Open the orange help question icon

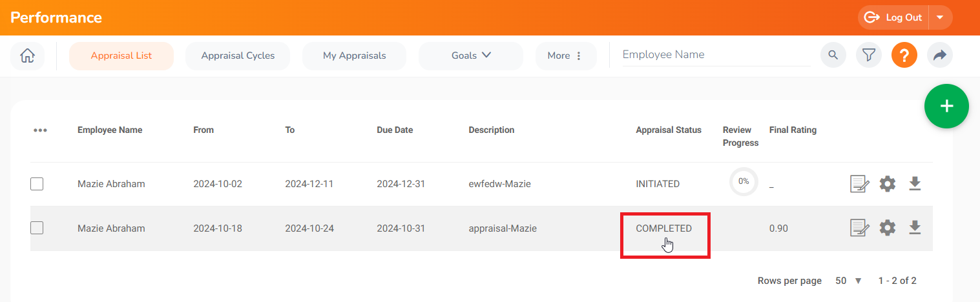tap(904, 55)
